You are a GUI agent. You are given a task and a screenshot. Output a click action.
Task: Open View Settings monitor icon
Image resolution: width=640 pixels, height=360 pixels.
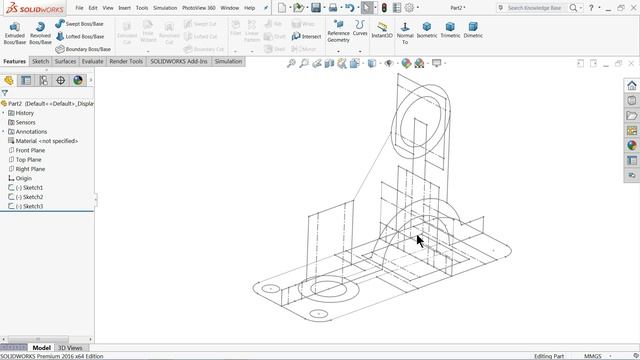click(x=437, y=63)
